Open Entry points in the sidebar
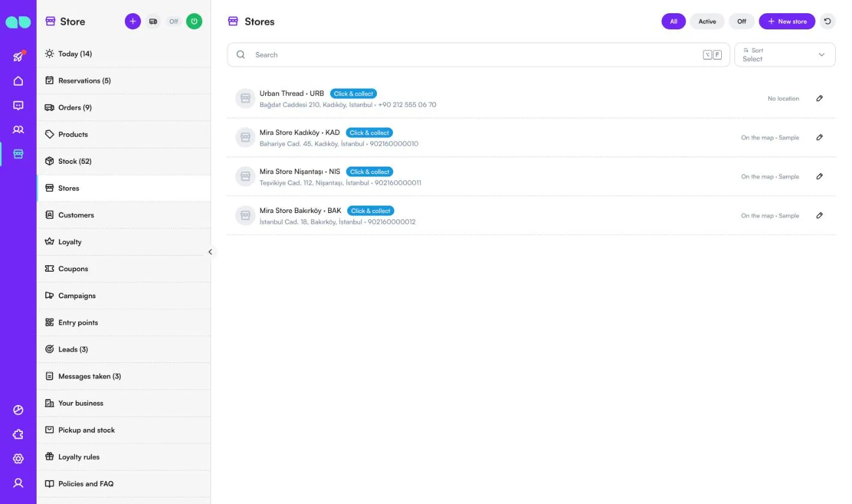The height and width of the screenshot is (504, 852). [x=124, y=322]
